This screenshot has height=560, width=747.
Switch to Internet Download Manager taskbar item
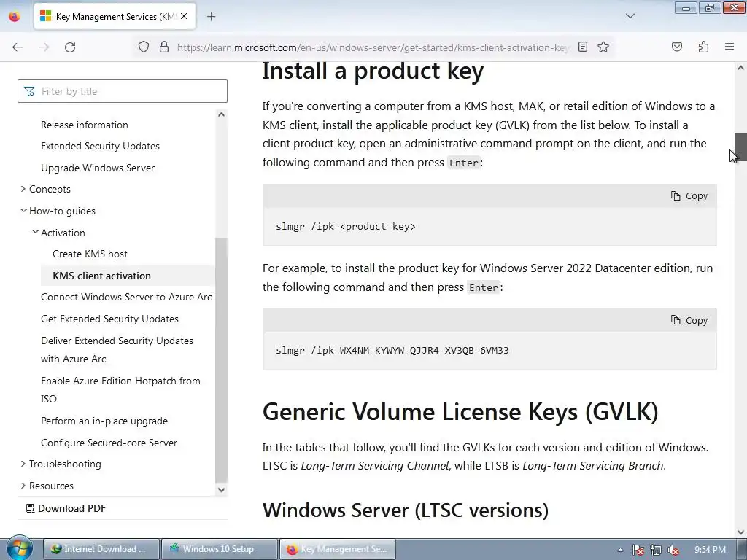click(101, 549)
